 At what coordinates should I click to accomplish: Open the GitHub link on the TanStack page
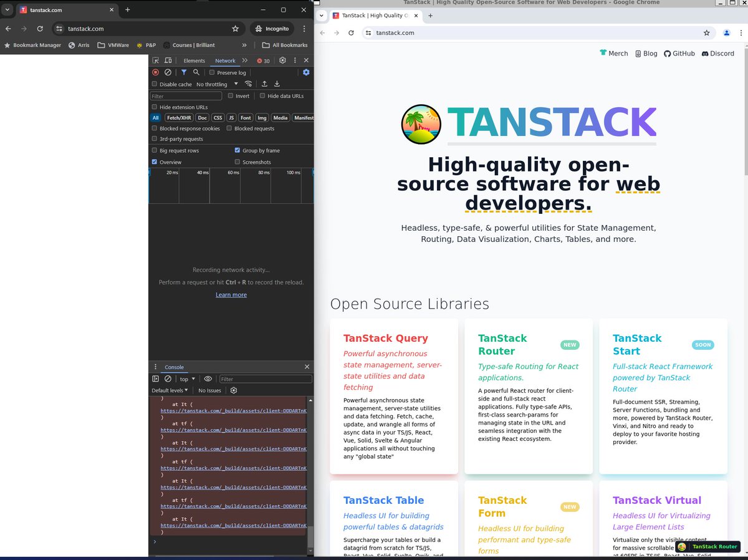pos(679,54)
